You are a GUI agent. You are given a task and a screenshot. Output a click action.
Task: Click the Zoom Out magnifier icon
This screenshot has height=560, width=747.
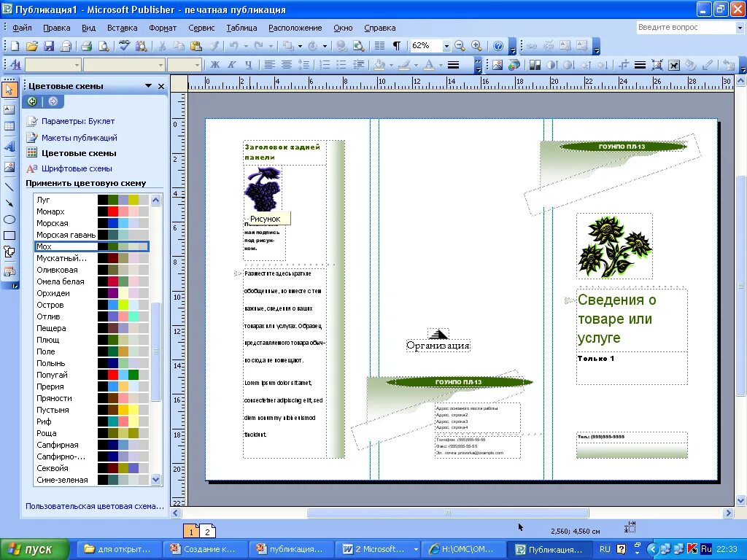(460, 46)
